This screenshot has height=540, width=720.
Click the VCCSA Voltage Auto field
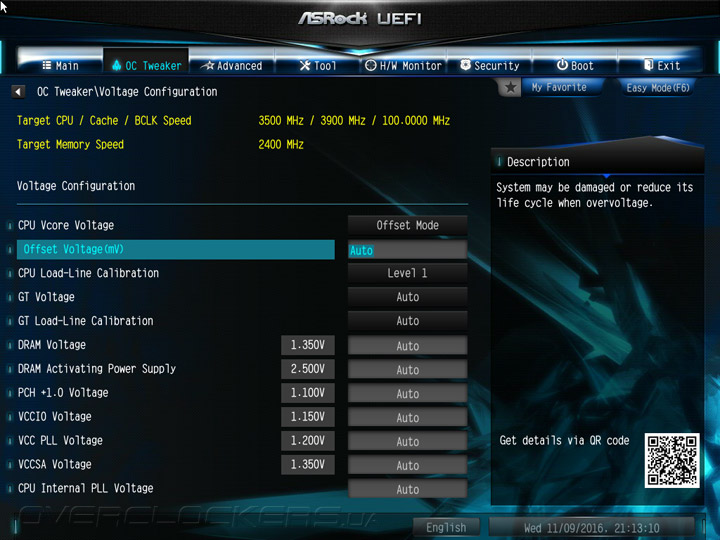click(x=407, y=465)
